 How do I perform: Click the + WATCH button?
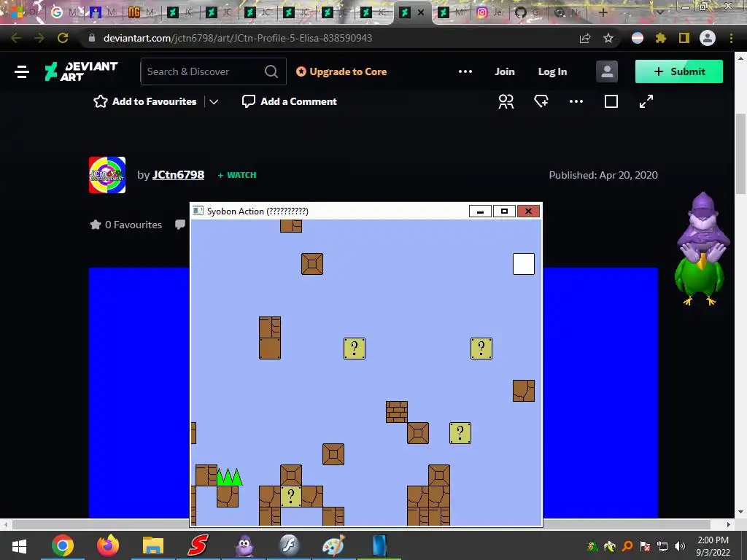pyautogui.click(x=237, y=175)
